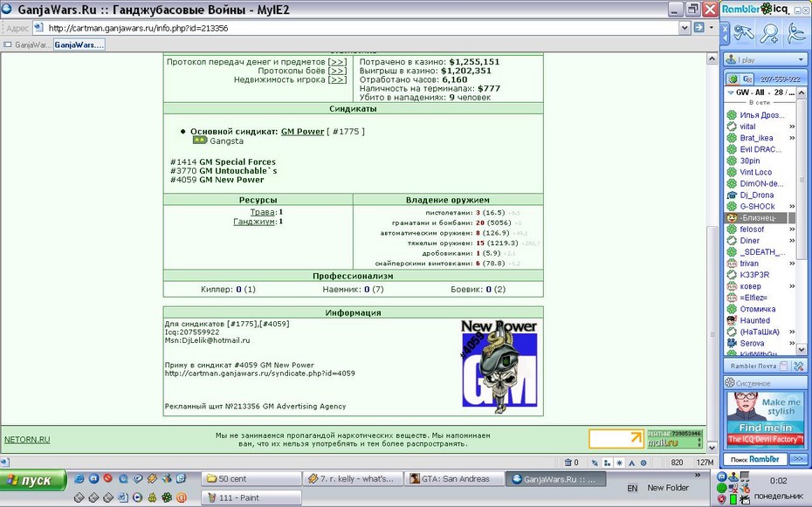Select contact viital in ICQ list
The width and height of the screenshot is (812, 507).
click(x=747, y=127)
